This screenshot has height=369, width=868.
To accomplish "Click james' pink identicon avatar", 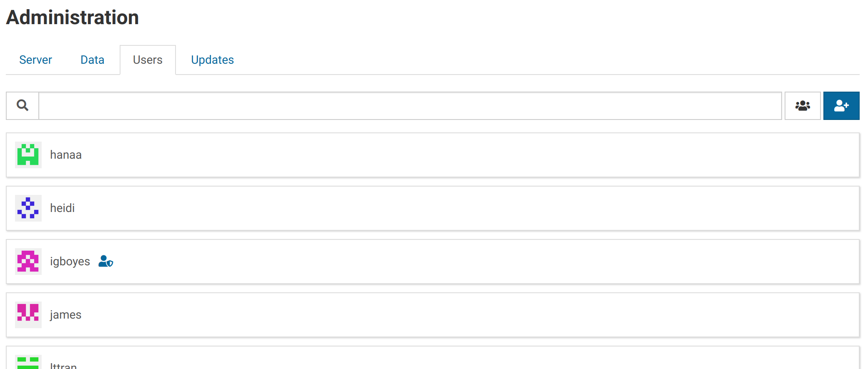I will pyautogui.click(x=28, y=315).
